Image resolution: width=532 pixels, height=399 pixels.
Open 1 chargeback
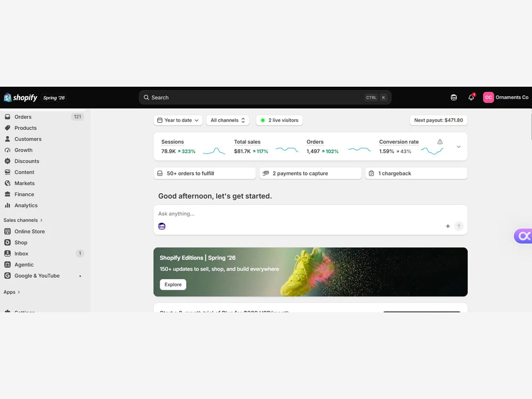[417, 173]
